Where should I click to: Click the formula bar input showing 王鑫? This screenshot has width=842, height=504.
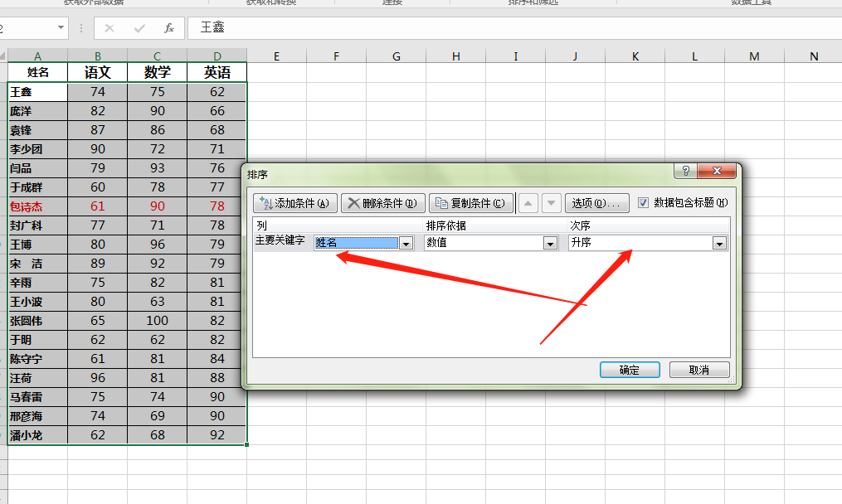(514, 28)
